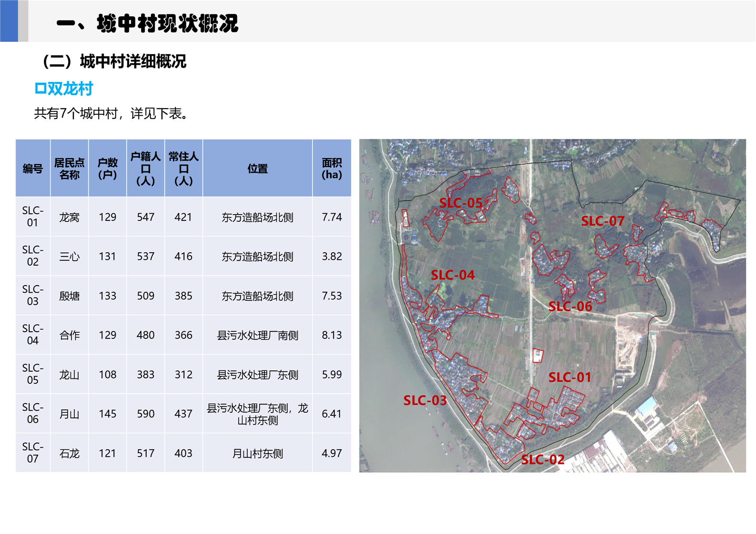Click the village name 龙窝

[x=70, y=218]
